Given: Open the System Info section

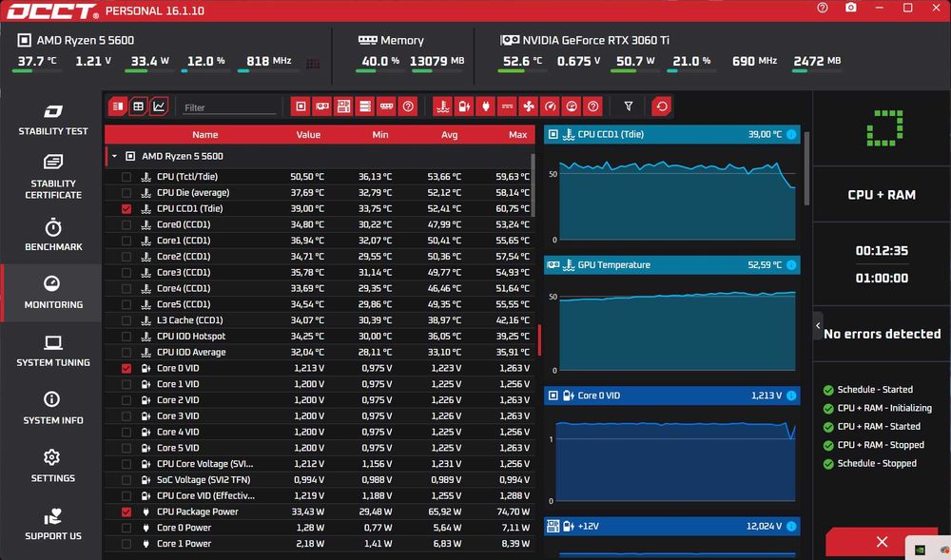Looking at the screenshot, I should 52,409.
